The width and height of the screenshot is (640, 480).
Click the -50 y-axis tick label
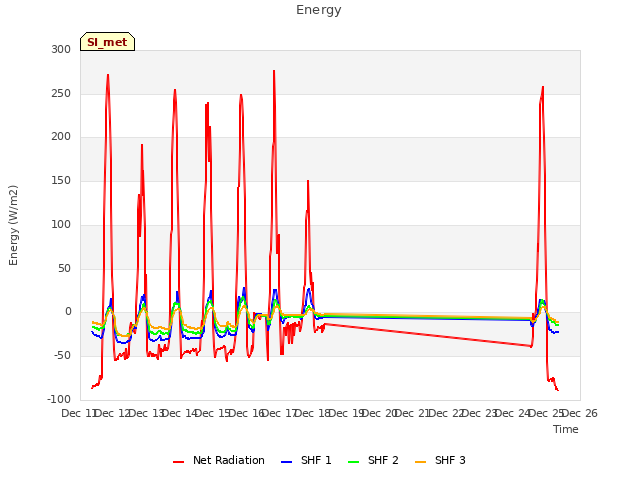(62, 356)
